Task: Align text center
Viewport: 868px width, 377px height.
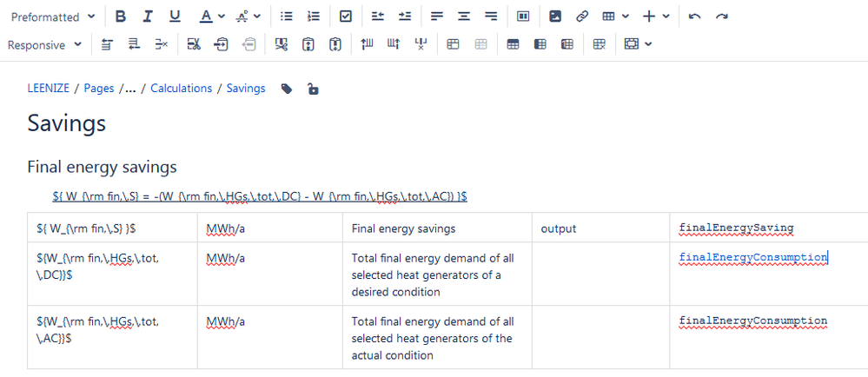Action: (464, 17)
